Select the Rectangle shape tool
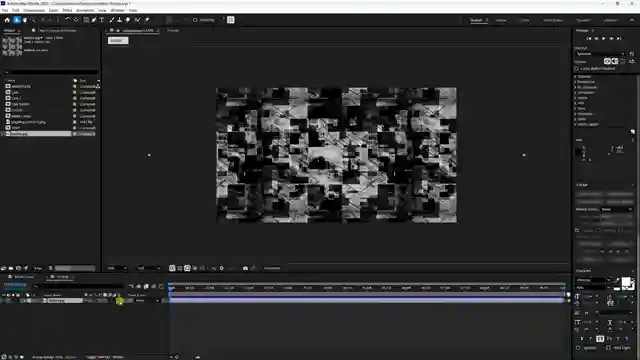This screenshot has width=640, height=360. (86, 20)
